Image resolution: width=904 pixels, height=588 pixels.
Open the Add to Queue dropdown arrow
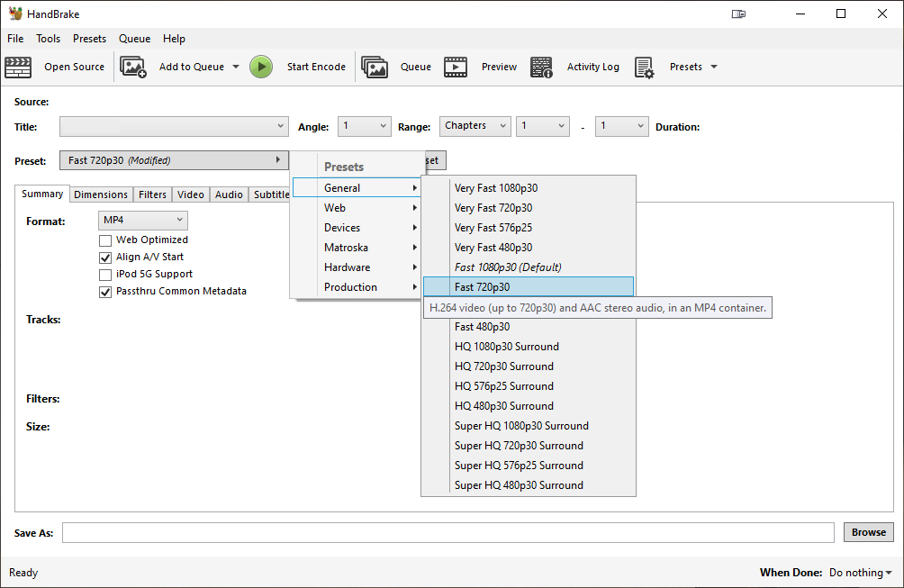click(x=236, y=67)
